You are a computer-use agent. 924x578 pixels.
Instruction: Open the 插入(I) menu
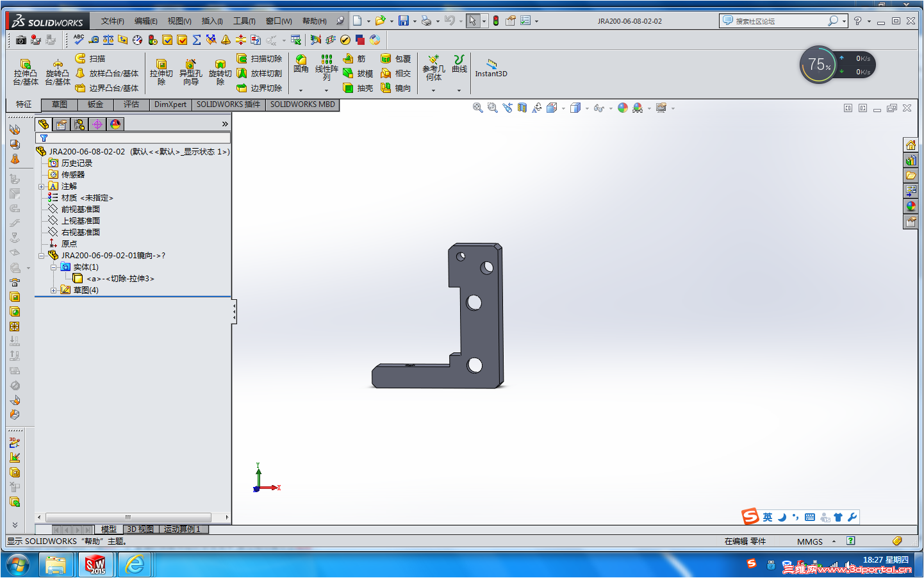(x=212, y=21)
